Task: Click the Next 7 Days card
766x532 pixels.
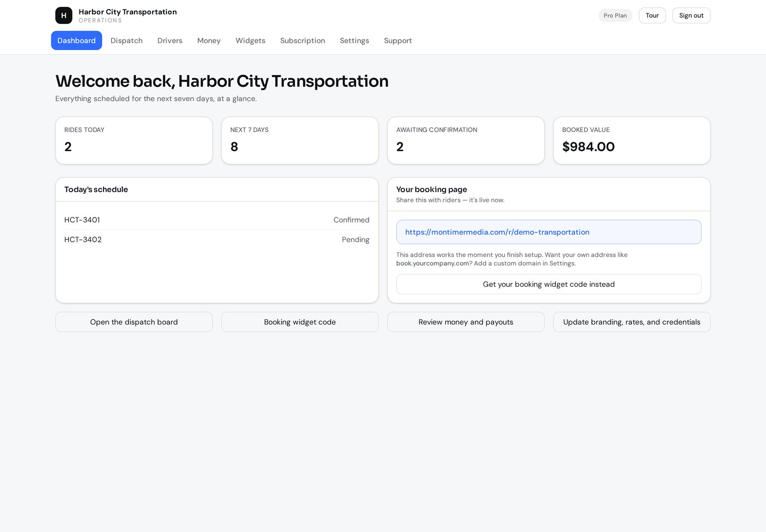Action: 300,140
